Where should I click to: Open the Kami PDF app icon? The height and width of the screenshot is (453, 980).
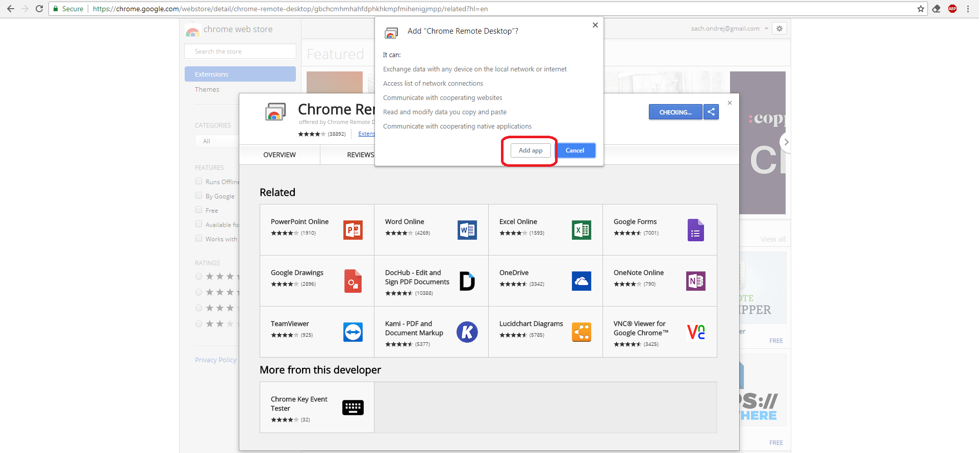tap(467, 332)
